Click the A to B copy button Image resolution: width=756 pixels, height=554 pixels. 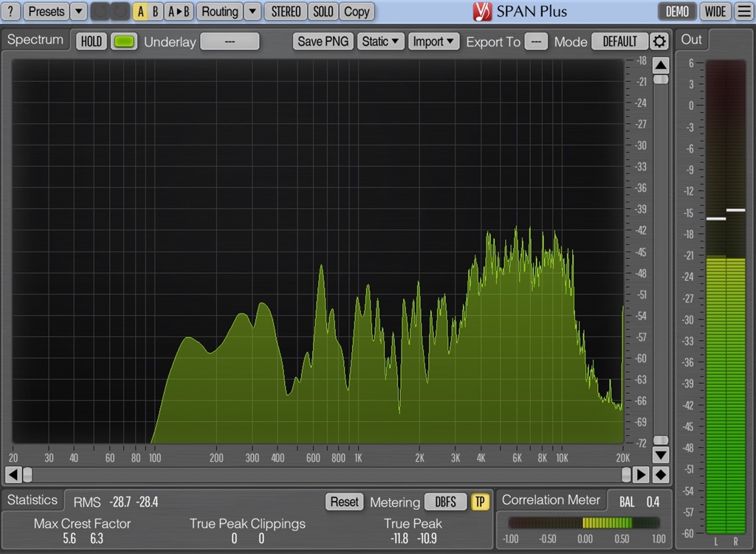pos(179,11)
